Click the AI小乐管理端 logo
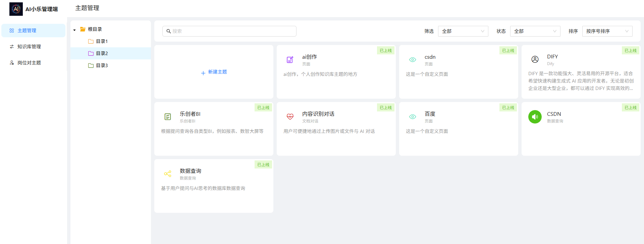This screenshot has width=644, height=244. click(16, 9)
